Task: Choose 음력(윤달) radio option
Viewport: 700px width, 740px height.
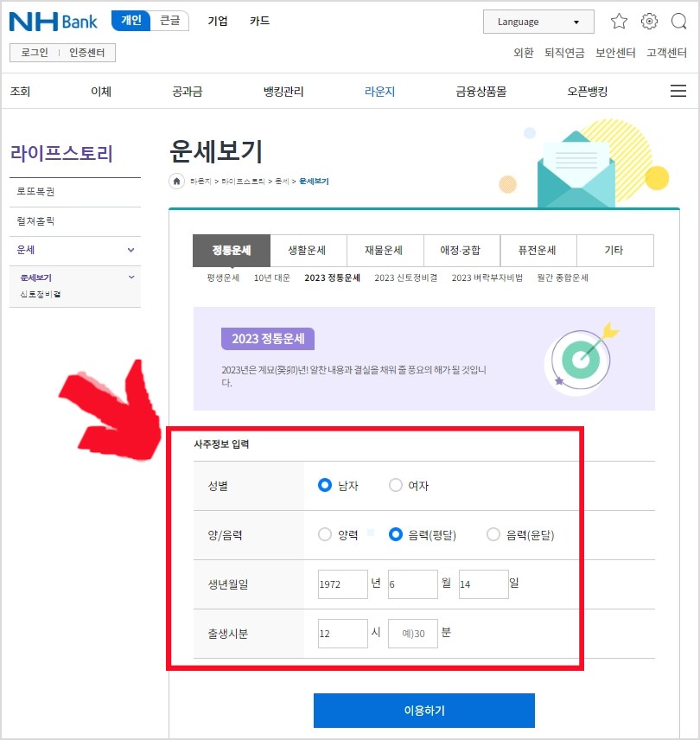Action: [x=493, y=535]
